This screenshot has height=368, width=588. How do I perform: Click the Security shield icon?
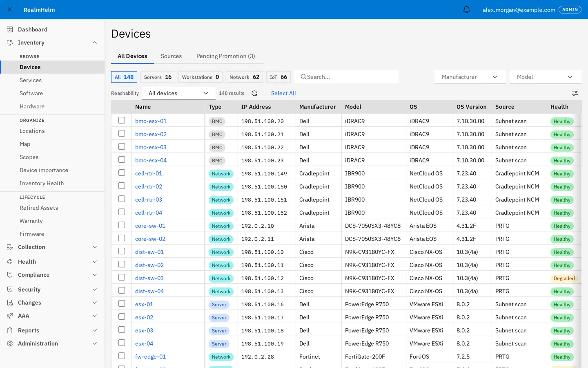(10, 289)
